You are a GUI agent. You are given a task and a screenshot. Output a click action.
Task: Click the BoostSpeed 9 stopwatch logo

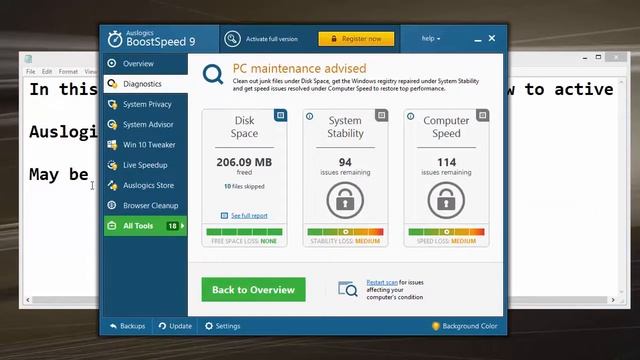tap(115, 39)
